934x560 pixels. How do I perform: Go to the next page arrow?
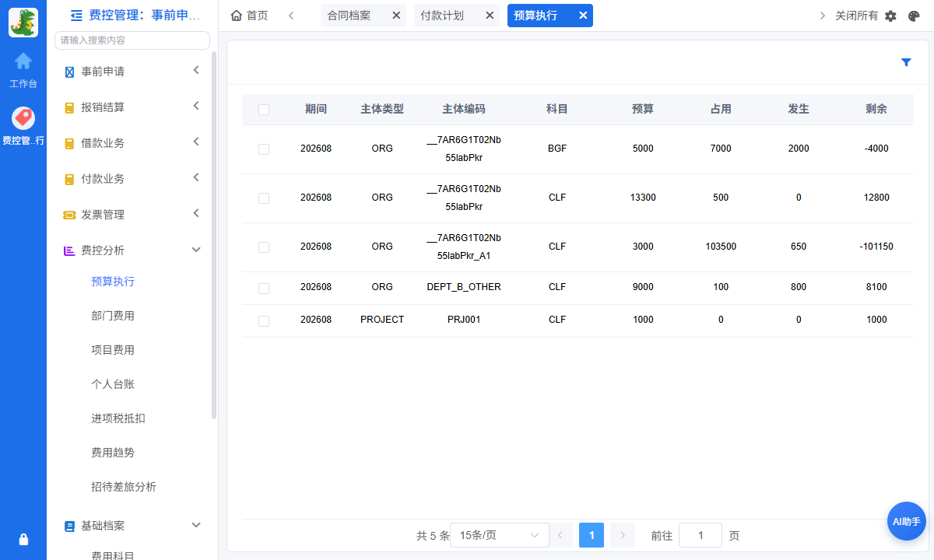[x=623, y=535]
